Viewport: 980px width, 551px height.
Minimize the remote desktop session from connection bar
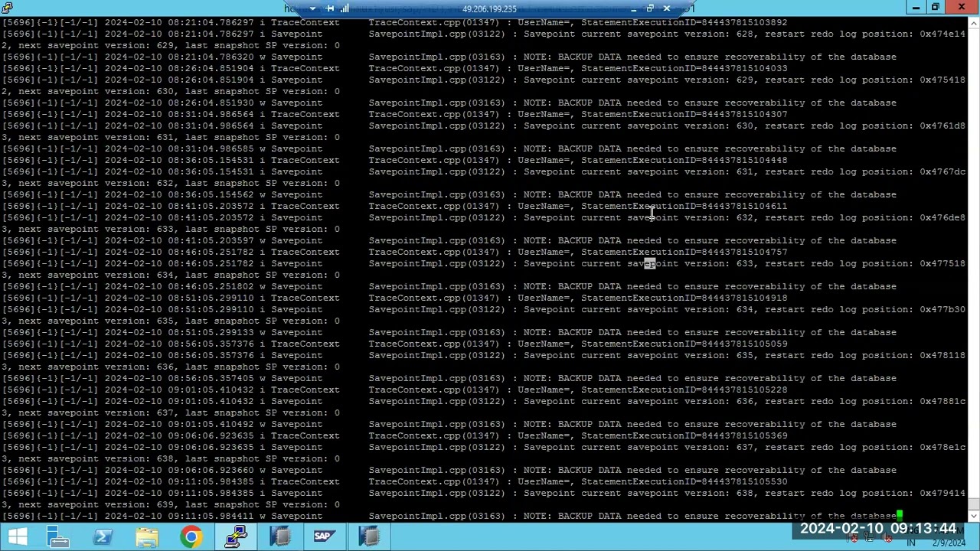633,9
